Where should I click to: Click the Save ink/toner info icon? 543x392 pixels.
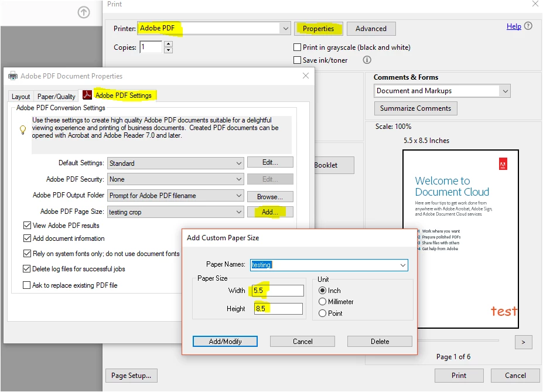click(x=367, y=60)
